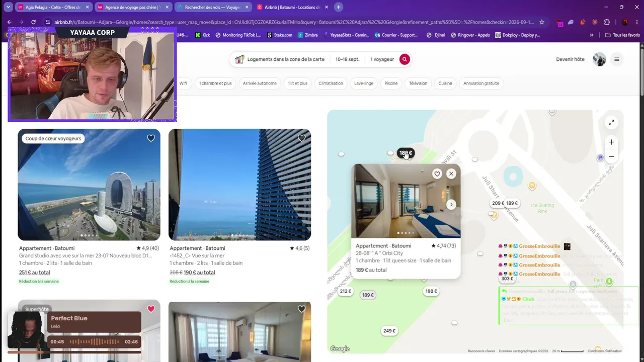Open the tab search dropdown
Image resolution: width=644 pixels, height=362 pixels.
click(x=8, y=7)
